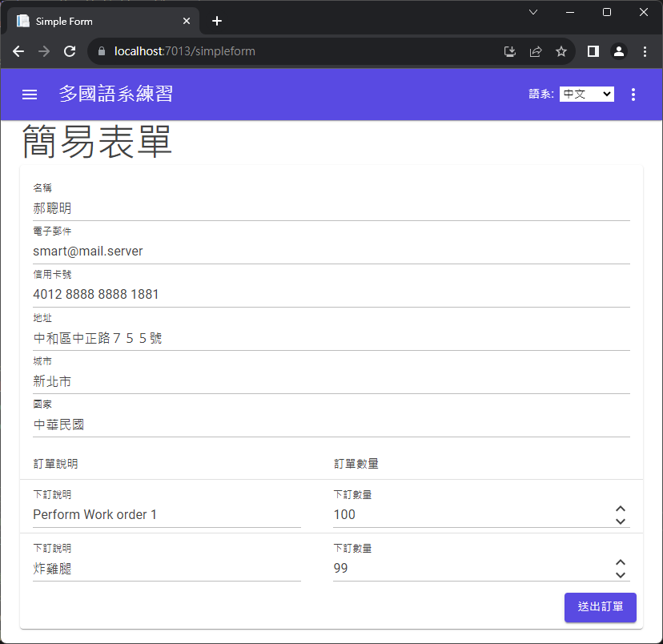This screenshot has width=663, height=644.
Task: Click the share page icon
Action: (x=536, y=51)
